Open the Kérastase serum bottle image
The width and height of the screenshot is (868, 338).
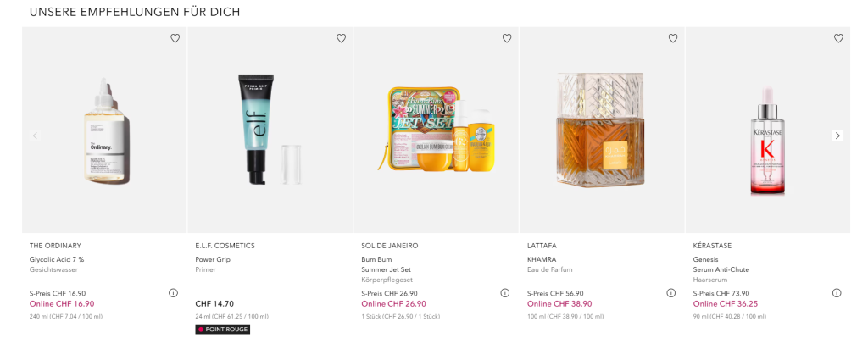click(x=767, y=141)
